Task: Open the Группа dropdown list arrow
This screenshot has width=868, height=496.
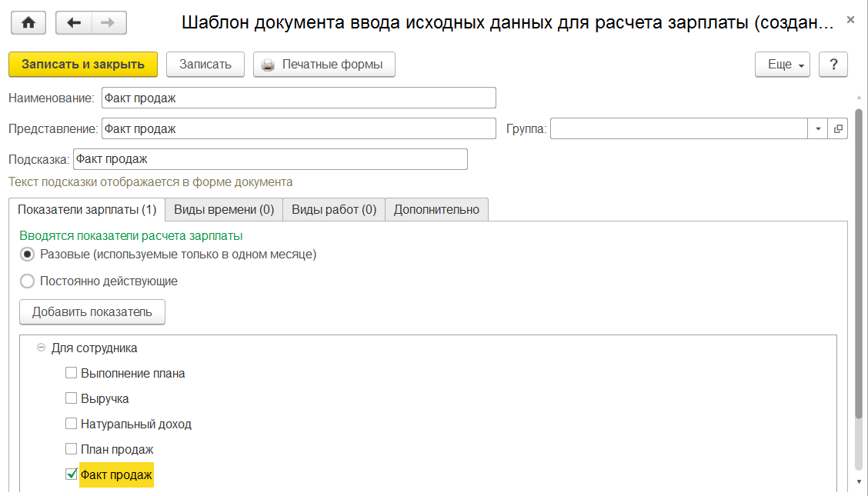Action: tap(818, 129)
